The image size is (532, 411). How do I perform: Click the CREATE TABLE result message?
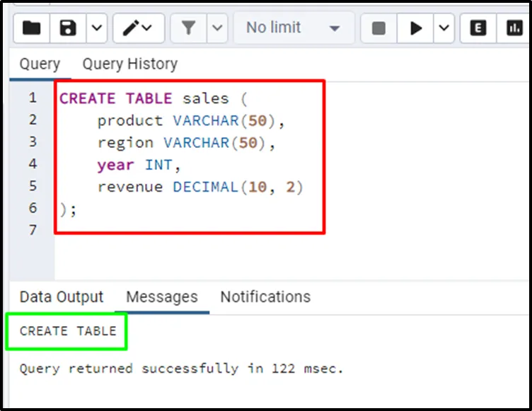[x=68, y=331]
